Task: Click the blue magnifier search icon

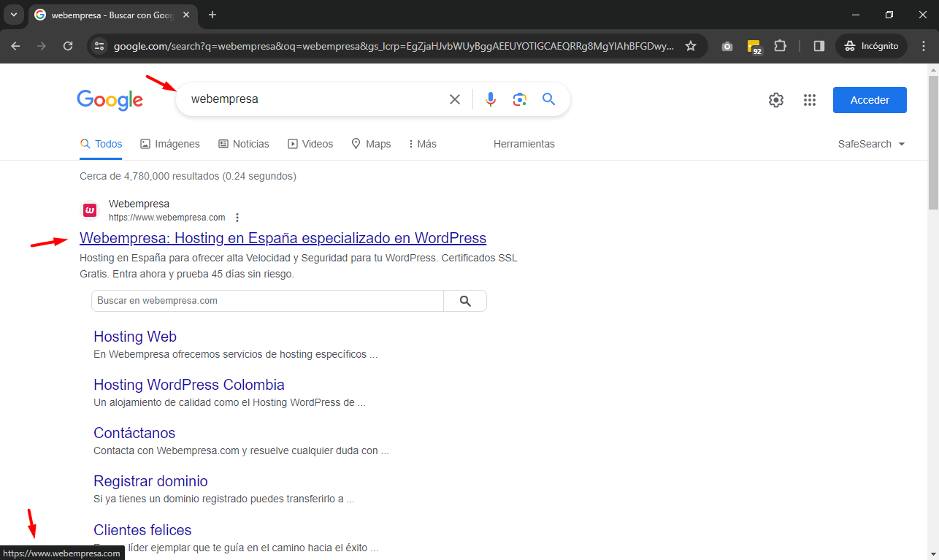Action: [549, 99]
